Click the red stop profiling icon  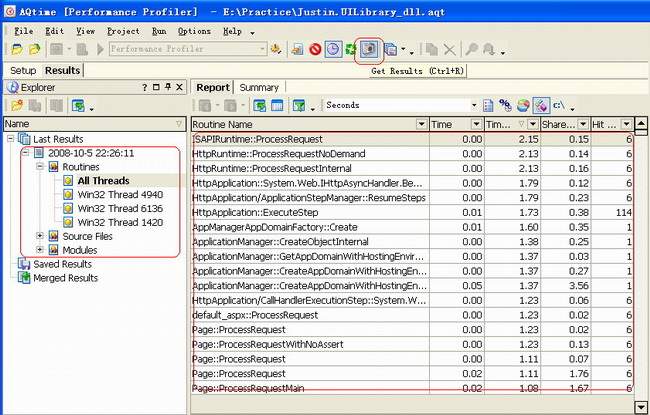tap(315, 48)
